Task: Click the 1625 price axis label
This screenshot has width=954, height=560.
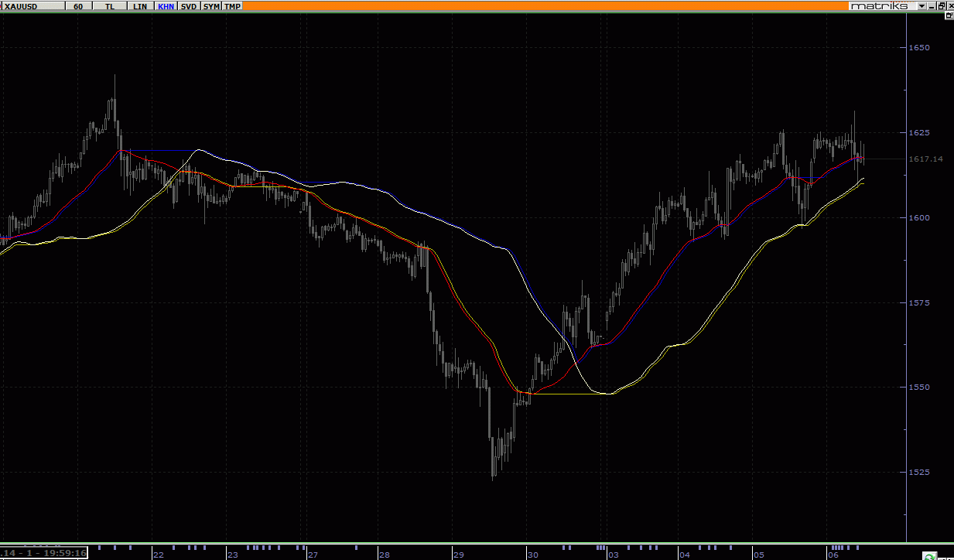Action: click(x=918, y=133)
